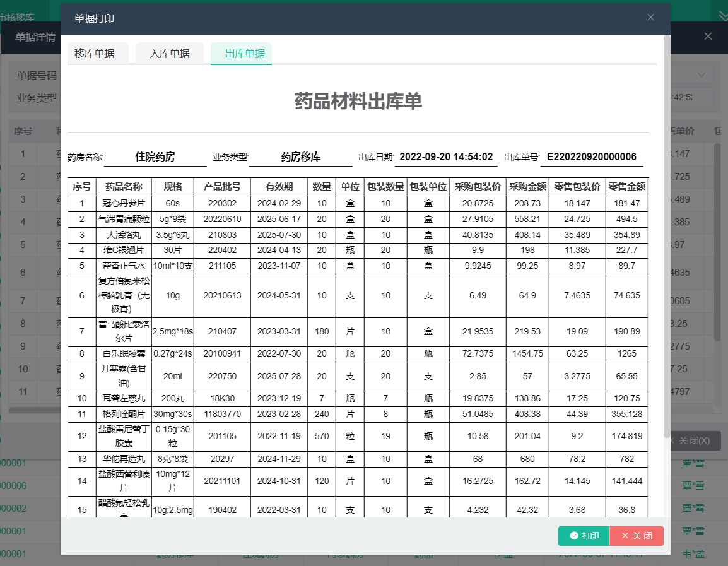Click the 关闭(X) button in 单据详情 window
The image size is (728, 566).
[x=694, y=440]
